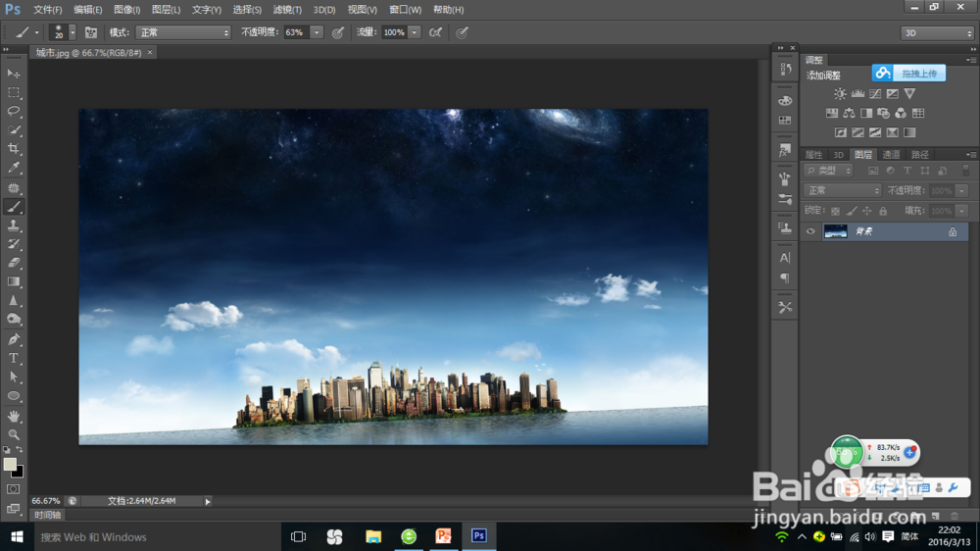Viewport: 980px width, 551px height.
Task: Select the History Brush tool
Action: 14,244
